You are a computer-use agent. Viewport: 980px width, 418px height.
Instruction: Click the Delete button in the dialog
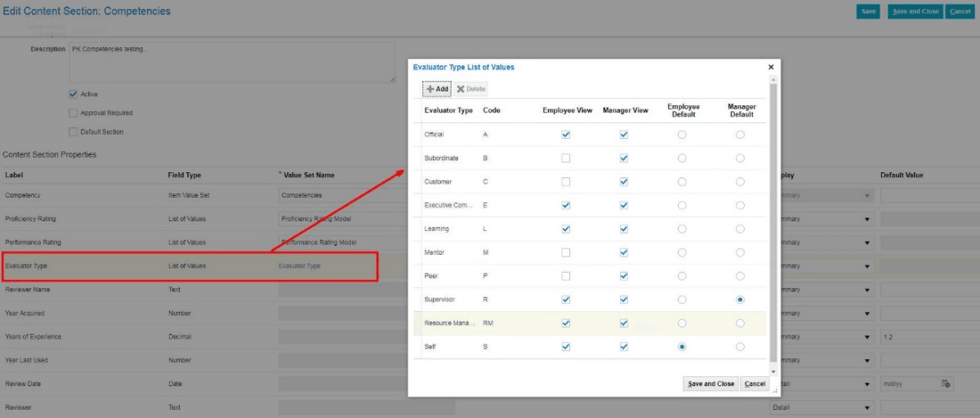471,89
